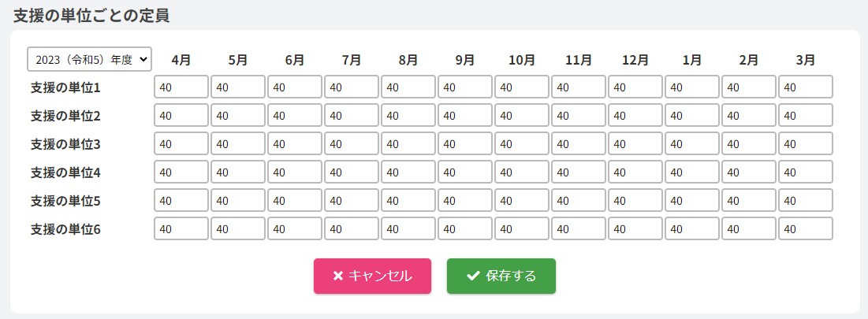The image size is (868, 319).
Task: Click 支援の単位3 field for 5月
Action: click(238, 144)
